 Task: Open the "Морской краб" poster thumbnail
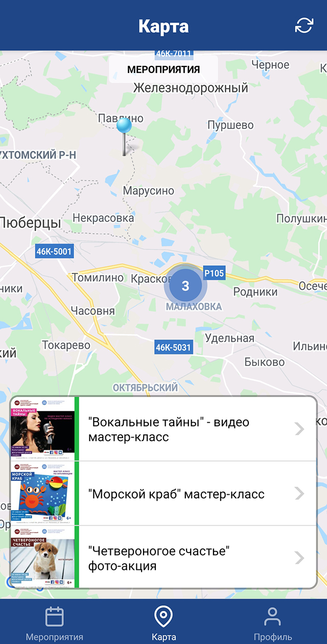pyautogui.click(x=43, y=494)
